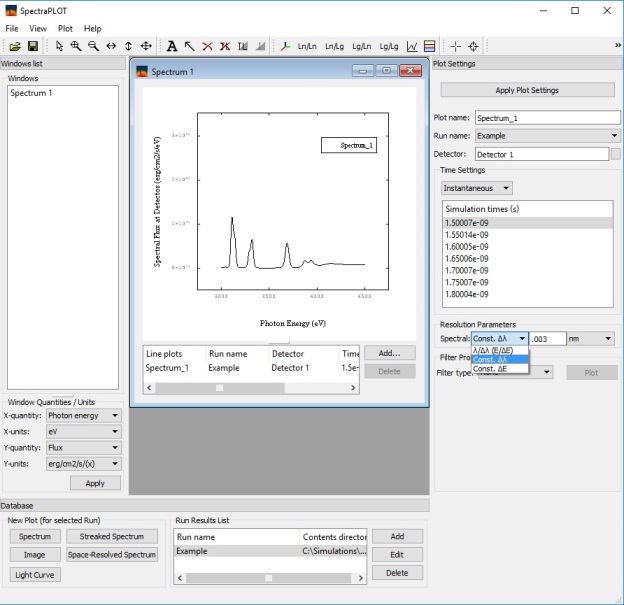Open the Plot menu

tap(65, 29)
